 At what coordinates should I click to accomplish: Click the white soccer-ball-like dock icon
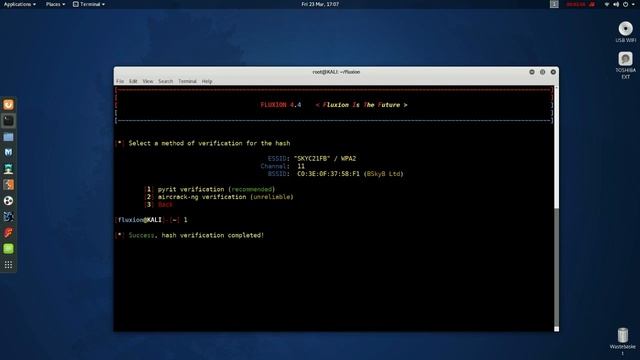(8, 201)
